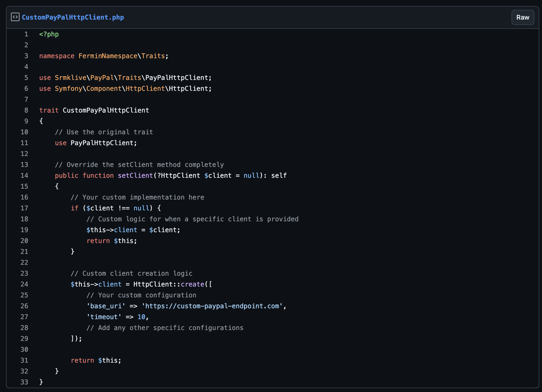Click 'return $this;' on line 31

pyautogui.click(x=96, y=360)
